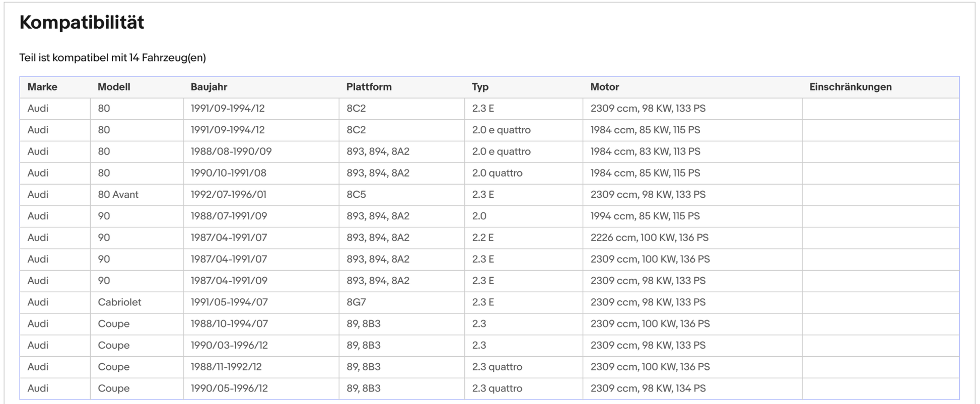Select the Baujahr cell '1988/08-1990/09'

click(x=231, y=151)
